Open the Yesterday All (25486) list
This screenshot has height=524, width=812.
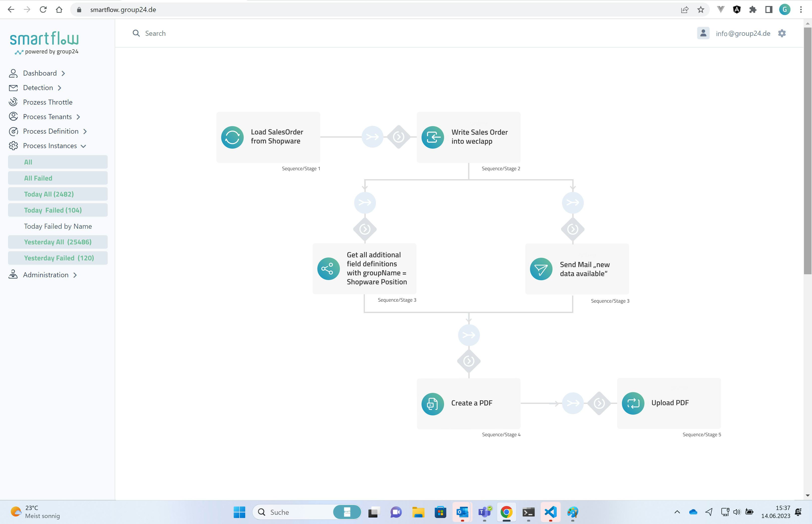click(x=58, y=241)
